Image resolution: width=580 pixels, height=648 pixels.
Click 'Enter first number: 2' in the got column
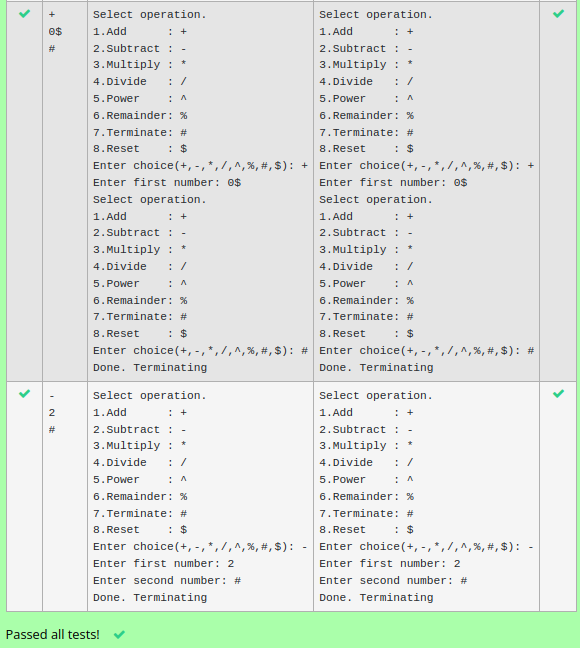[x=390, y=564]
